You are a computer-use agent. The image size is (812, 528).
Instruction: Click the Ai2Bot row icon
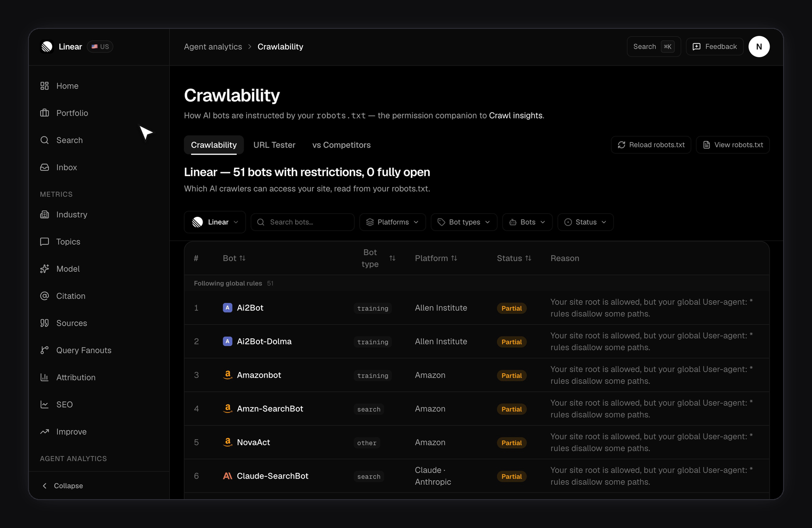(227, 308)
